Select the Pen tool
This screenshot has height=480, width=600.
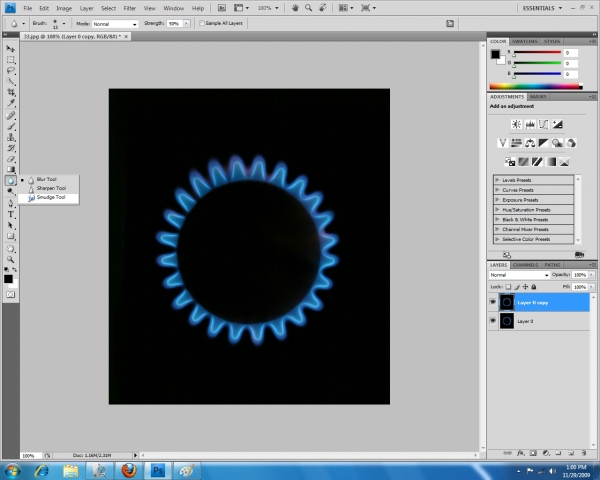click(x=10, y=203)
